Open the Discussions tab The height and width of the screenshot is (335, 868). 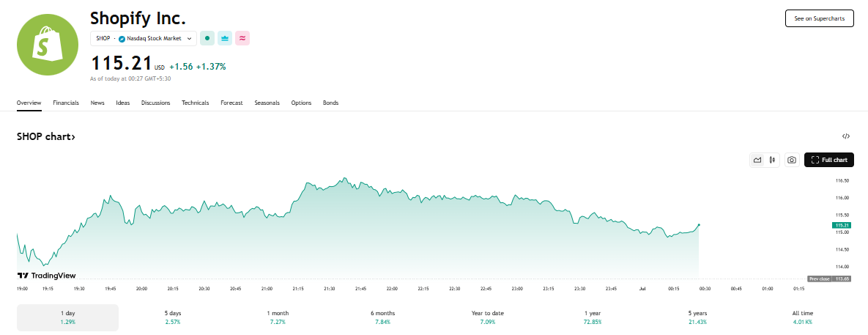pyautogui.click(x=155, y=103)
